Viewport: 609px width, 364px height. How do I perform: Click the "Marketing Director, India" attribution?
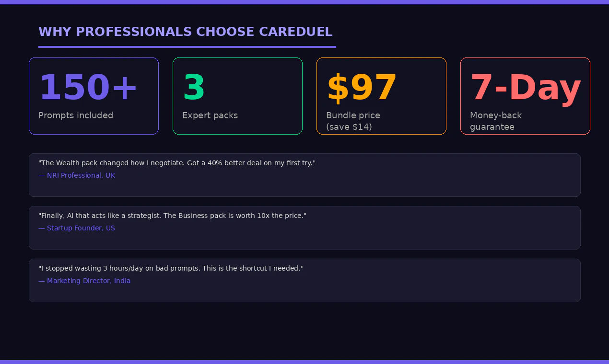click(84, 281)
